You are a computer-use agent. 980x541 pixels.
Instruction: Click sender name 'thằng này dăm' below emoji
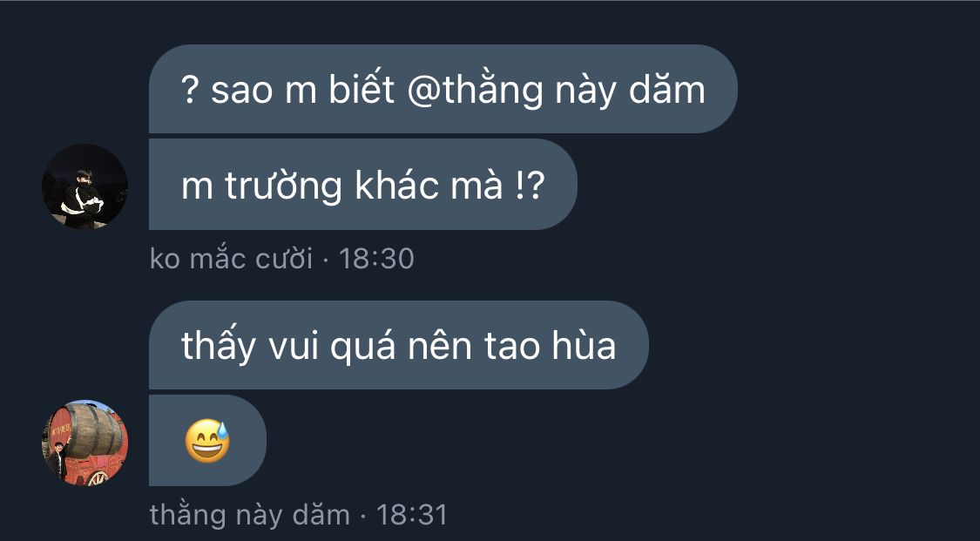(250, 515)
